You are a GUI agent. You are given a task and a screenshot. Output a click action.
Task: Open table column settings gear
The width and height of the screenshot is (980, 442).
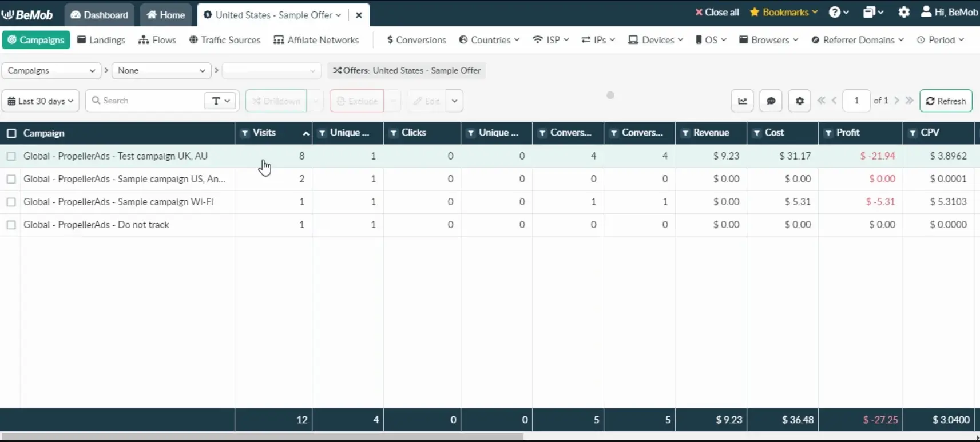pos(799,101)
